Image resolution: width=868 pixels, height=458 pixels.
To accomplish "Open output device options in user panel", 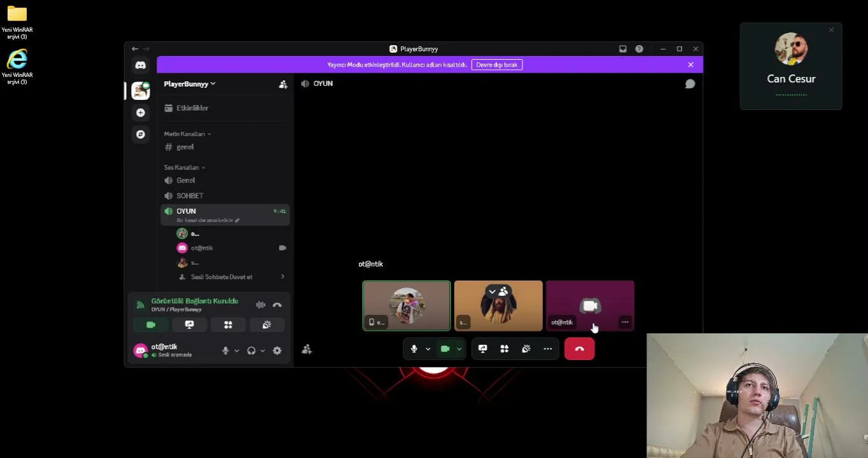I will (262, 350).
